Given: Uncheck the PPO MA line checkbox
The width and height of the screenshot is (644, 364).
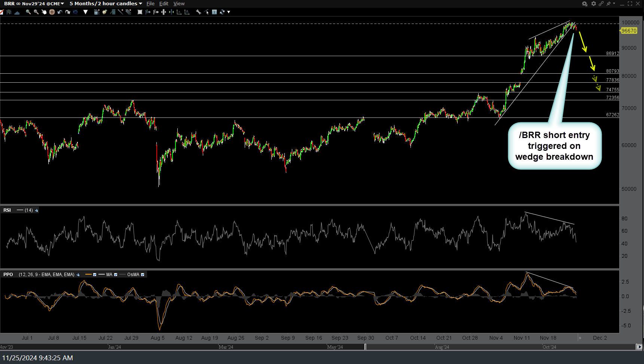Looking at the screenshot, I should (116, 275).
